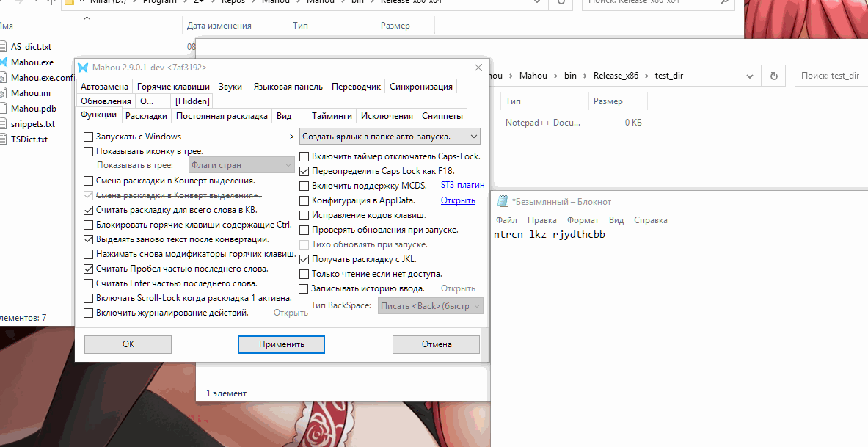
Task: Enable Только чтение если нет доступа
Action: click(x=304, y=275)
